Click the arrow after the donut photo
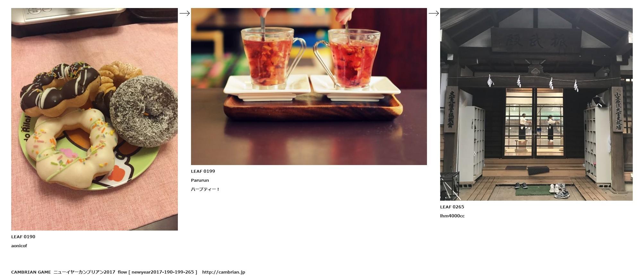644x280 pixels. [x=185, y=13]
